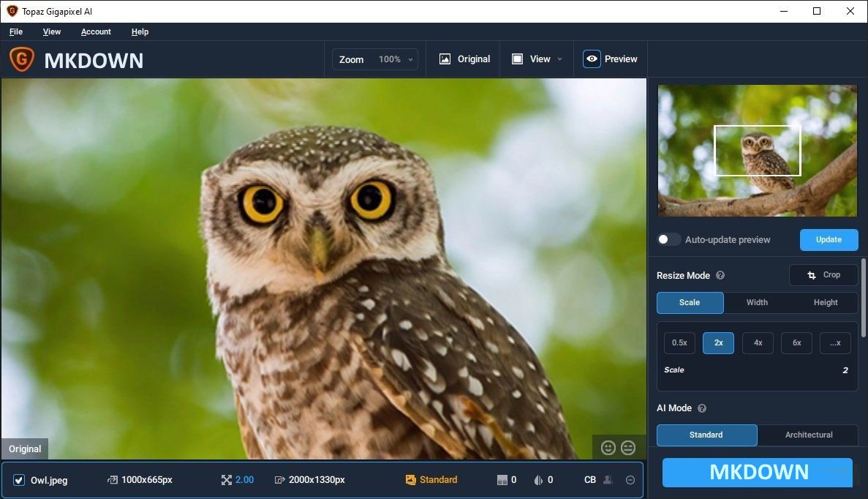This screenshot has height=499, width=868.
Task: Click the Standard label in file row
Action: [x=439, y=480]
